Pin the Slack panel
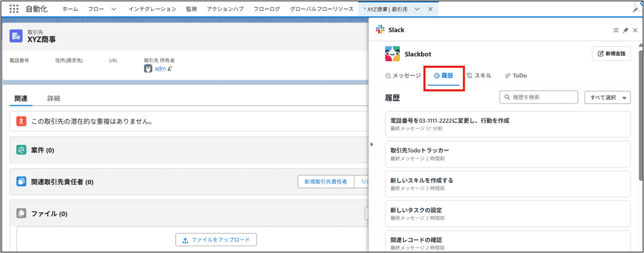 (626, 30)
